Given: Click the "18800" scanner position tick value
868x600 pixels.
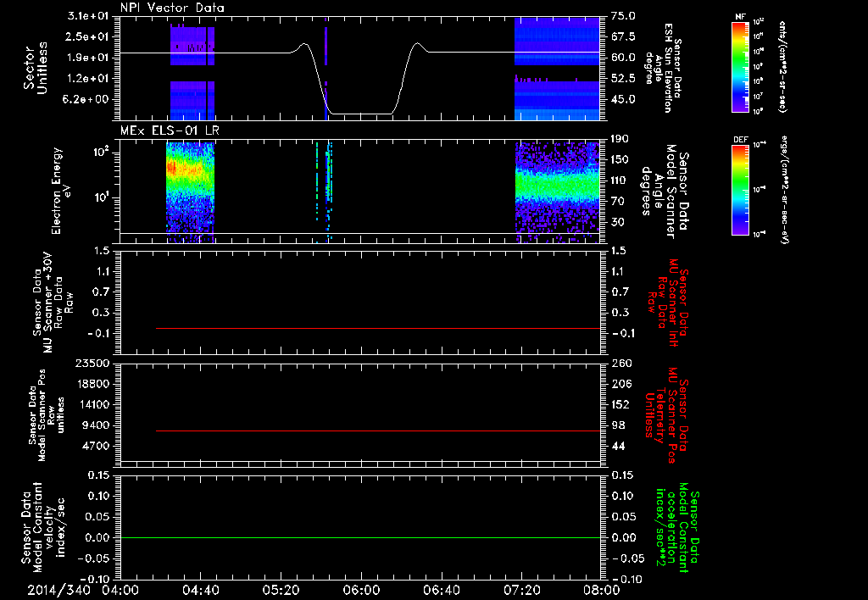Looking at the screenshot, I should [x=92, y=384].
